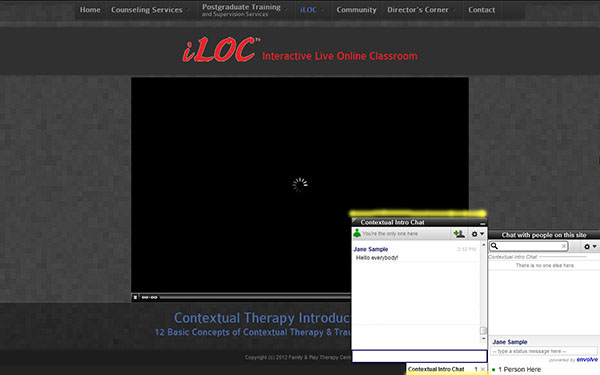600x375 pixels.
Task: Click the Contextual Therapy Introduction title
Action: pos(262,318)
